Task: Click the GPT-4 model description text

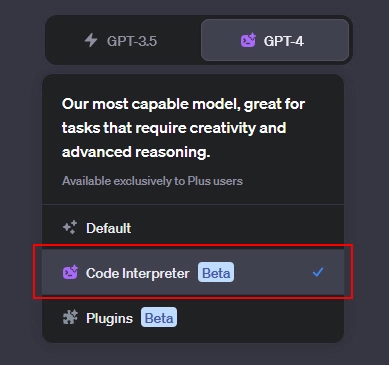Action: click(x=183, y=128)
